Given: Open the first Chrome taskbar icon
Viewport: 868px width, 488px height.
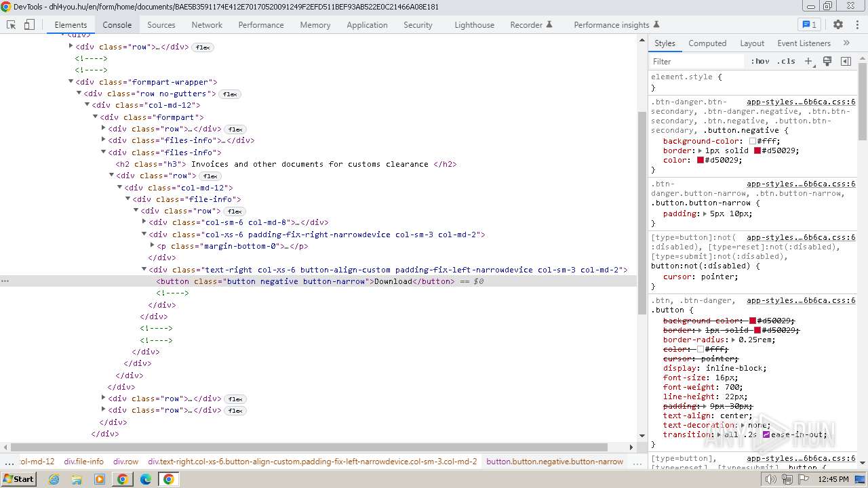Looking at the screenshot, I should tap(122, 479).
